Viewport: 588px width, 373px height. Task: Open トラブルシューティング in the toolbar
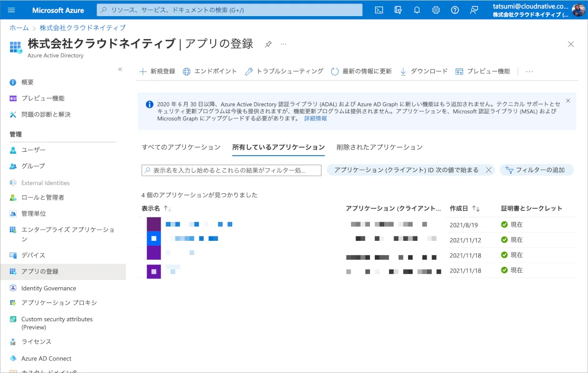click(284, 71)
